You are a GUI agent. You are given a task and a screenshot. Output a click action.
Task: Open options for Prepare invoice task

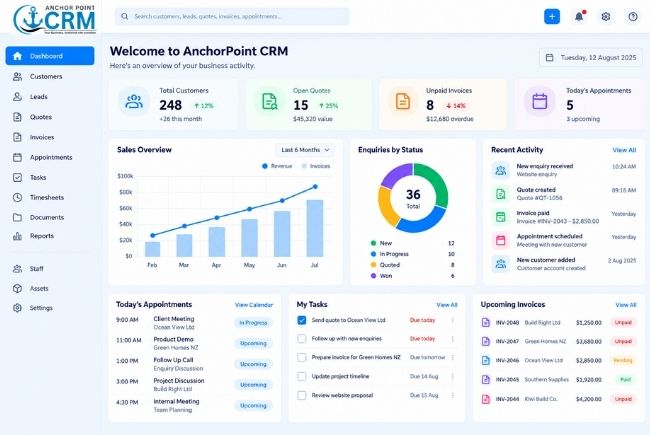(453, 357)
